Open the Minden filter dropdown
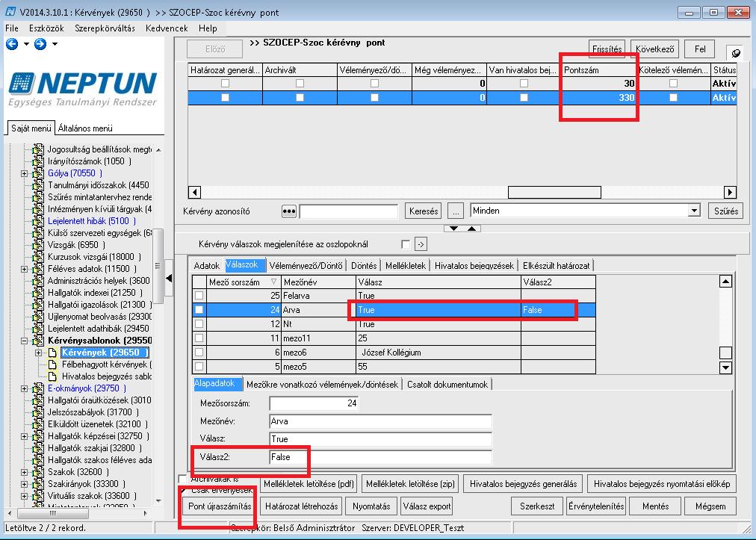The image size is (756, 540). [694, 211]
